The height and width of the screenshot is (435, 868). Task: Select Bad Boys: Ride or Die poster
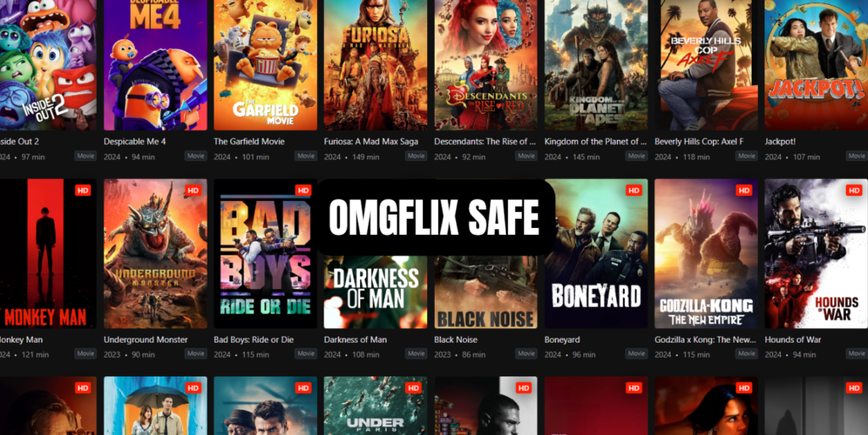tap(265, 254)
